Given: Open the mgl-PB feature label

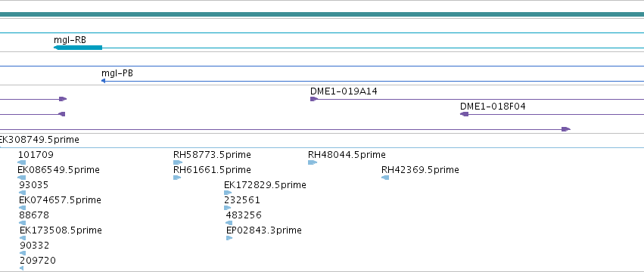Looking at the screenshot, I should pyautogui.click(x=117, y=73).
